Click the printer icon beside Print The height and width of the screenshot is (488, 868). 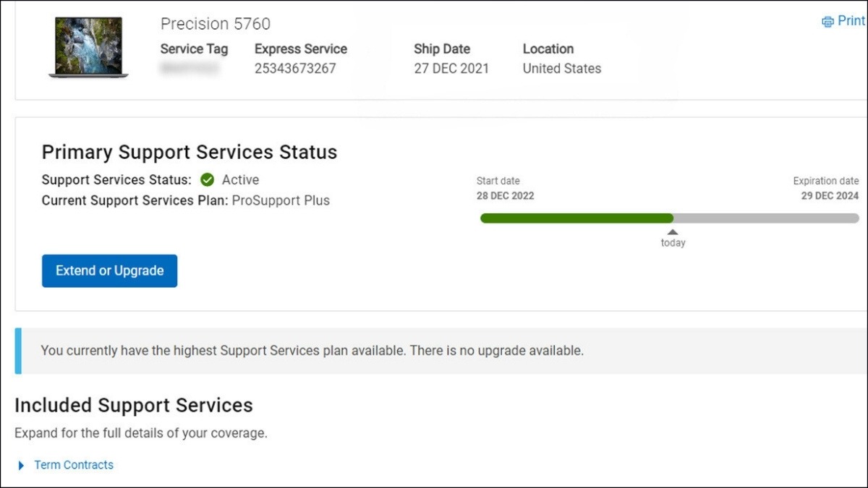(827, 22)
